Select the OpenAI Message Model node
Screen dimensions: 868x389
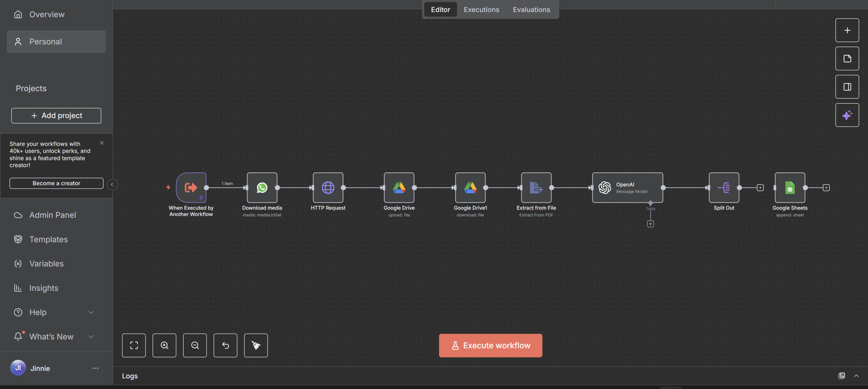(627, 188)
